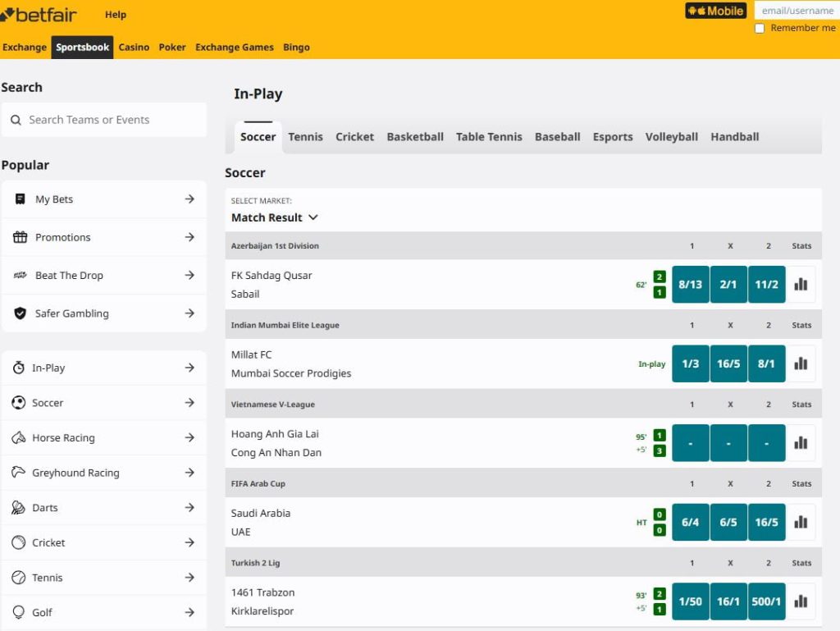Click the My Bets receipt icon
Viewport: 840px width, 631px height.
20,199
